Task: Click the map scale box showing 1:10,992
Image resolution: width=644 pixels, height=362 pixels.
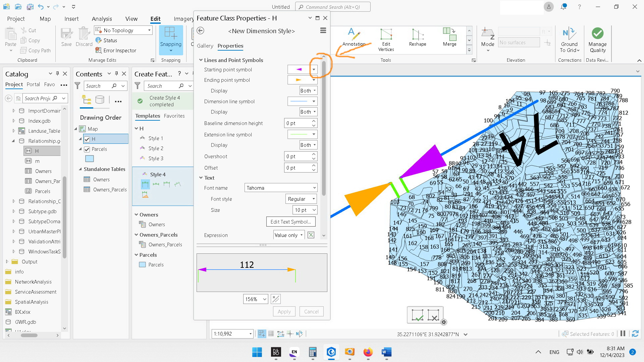Action: click(x=230, y=334)
